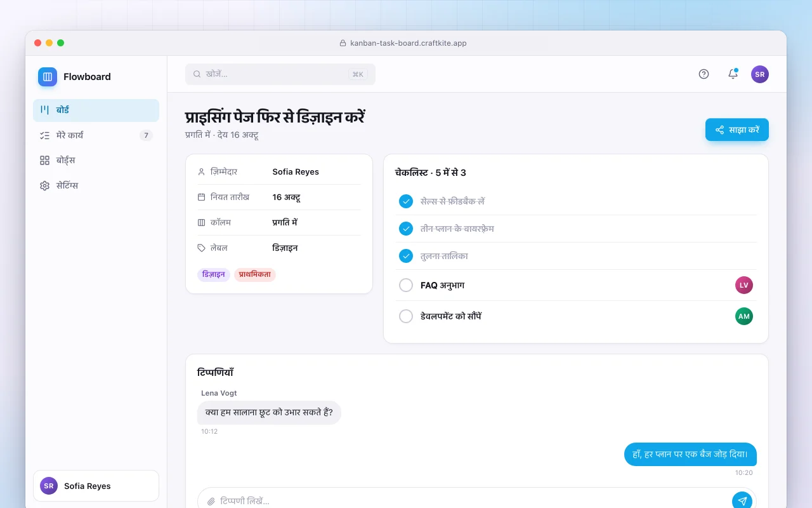The height and width of the screenshot is (508, 812).
Task: Click the purple डिज़ाइन tag chip
Action: pyautogui.click(x=214, y=275)
